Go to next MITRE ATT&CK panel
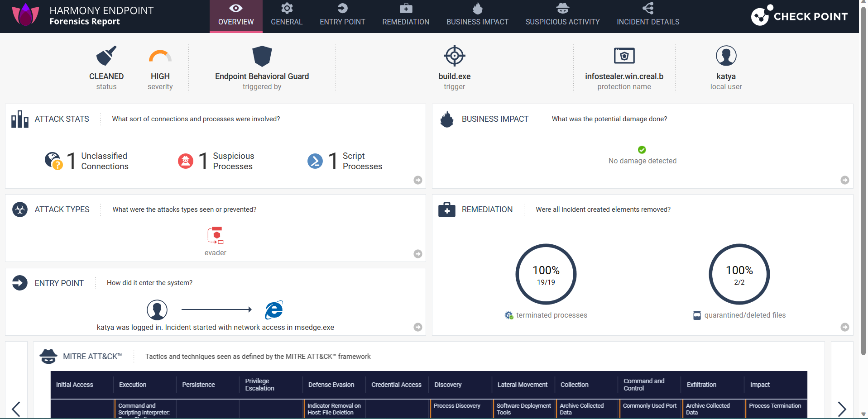Screen dimensions: 868x419 pyautogui.click(x=842, y=409)
